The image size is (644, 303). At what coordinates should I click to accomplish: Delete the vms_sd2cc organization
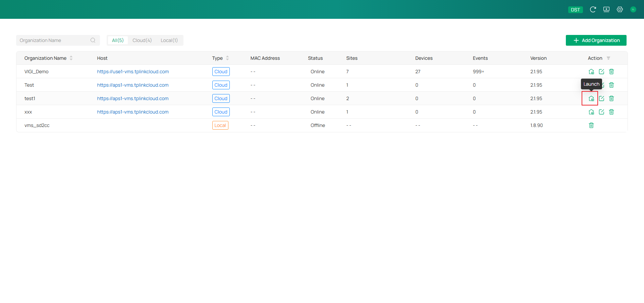click(x=591, y=125)
